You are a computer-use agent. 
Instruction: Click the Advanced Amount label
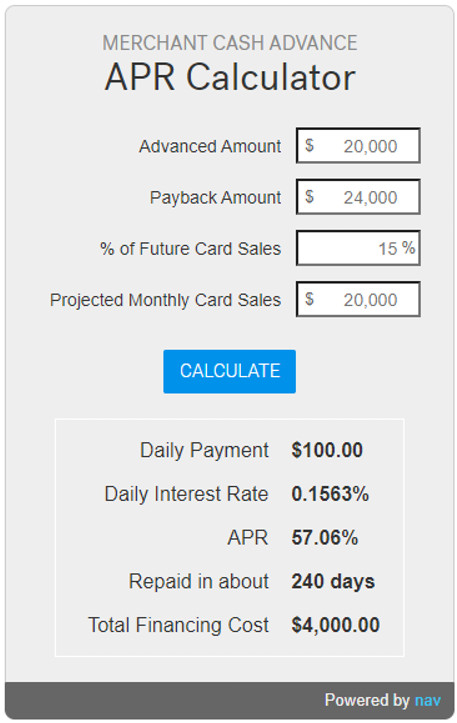click(210, 146)
